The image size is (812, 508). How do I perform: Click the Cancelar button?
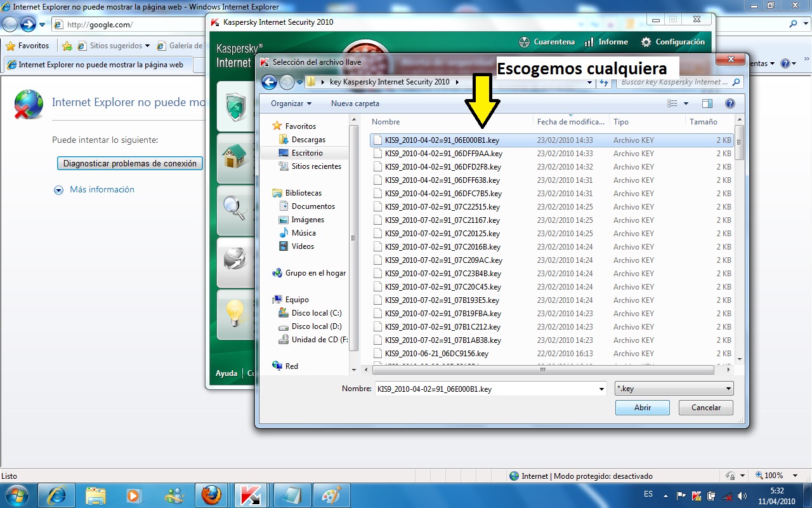(x=706, y=408)
